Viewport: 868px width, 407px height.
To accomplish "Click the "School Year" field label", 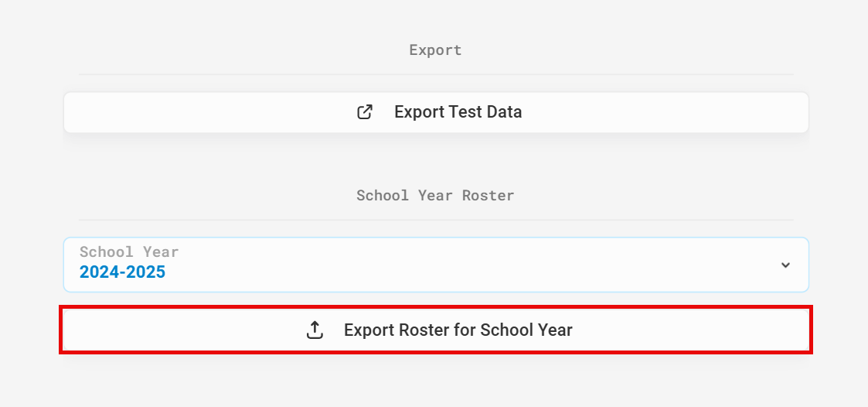I will 129,251.
